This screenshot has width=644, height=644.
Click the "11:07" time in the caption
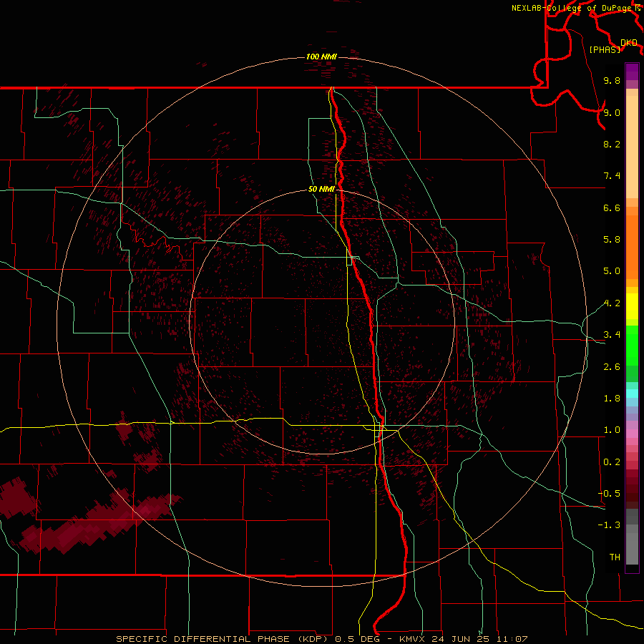[512, 639]
